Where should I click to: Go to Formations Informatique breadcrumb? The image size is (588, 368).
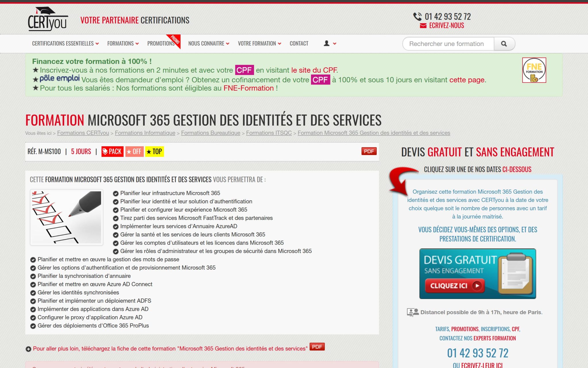[x=145, y=133]
